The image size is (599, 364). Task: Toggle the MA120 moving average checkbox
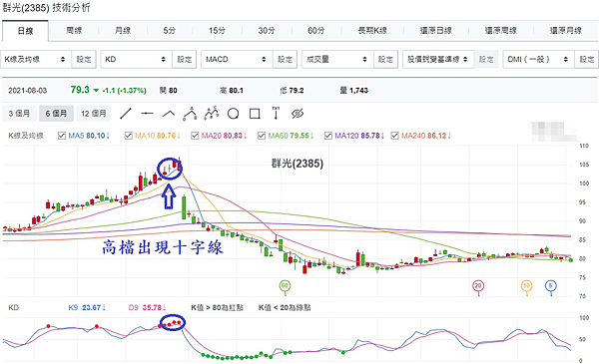328,136
